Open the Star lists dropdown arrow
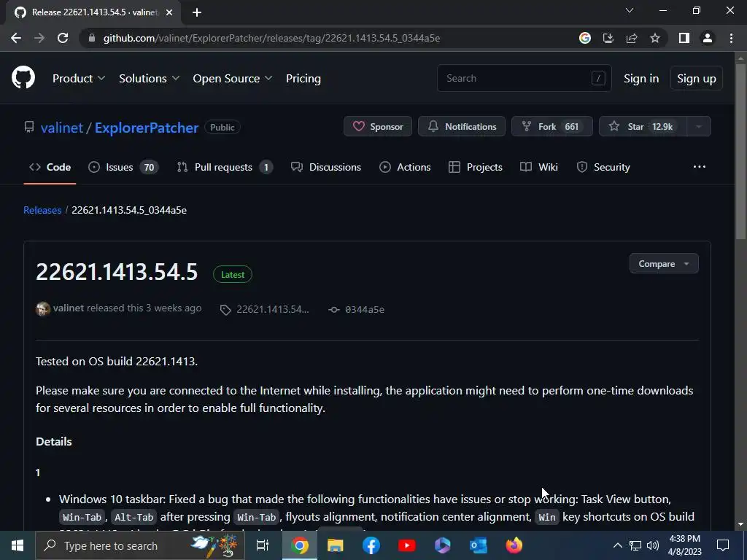This screenshot has height=560, width=747. 699,127
